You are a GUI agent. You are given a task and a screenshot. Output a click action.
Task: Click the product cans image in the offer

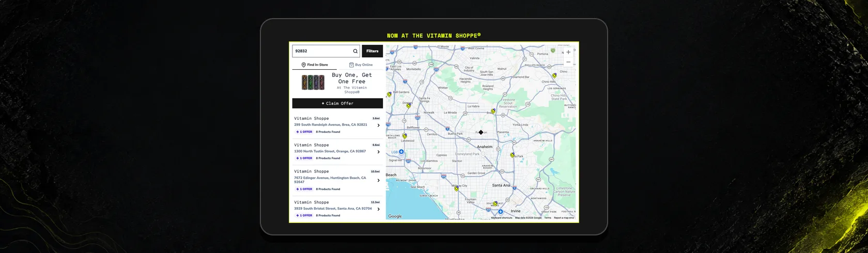(x=313, y=83)
